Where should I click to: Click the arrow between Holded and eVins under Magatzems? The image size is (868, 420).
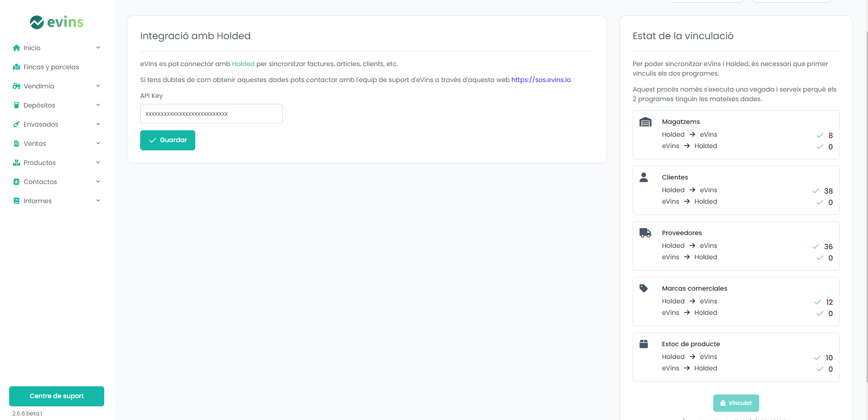tap(692, 134)
